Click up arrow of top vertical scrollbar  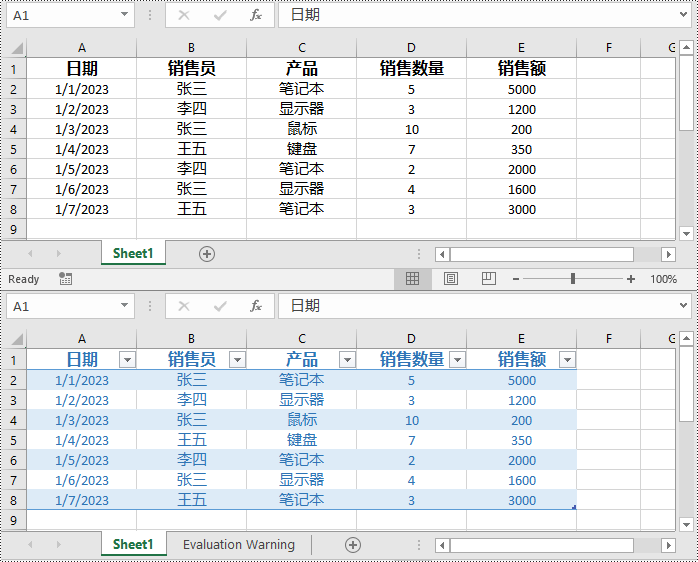686,47
